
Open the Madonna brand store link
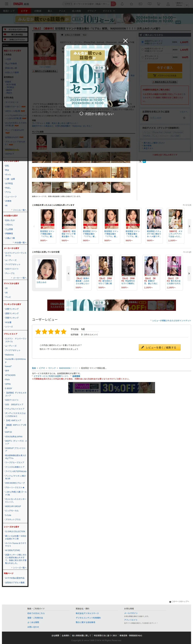tap(9, 354)
